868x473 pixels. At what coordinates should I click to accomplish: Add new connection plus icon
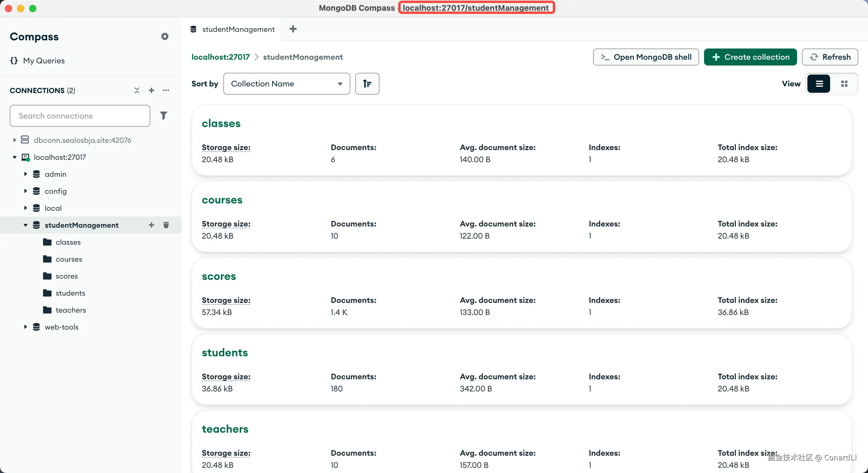click(x=151, y=90)
